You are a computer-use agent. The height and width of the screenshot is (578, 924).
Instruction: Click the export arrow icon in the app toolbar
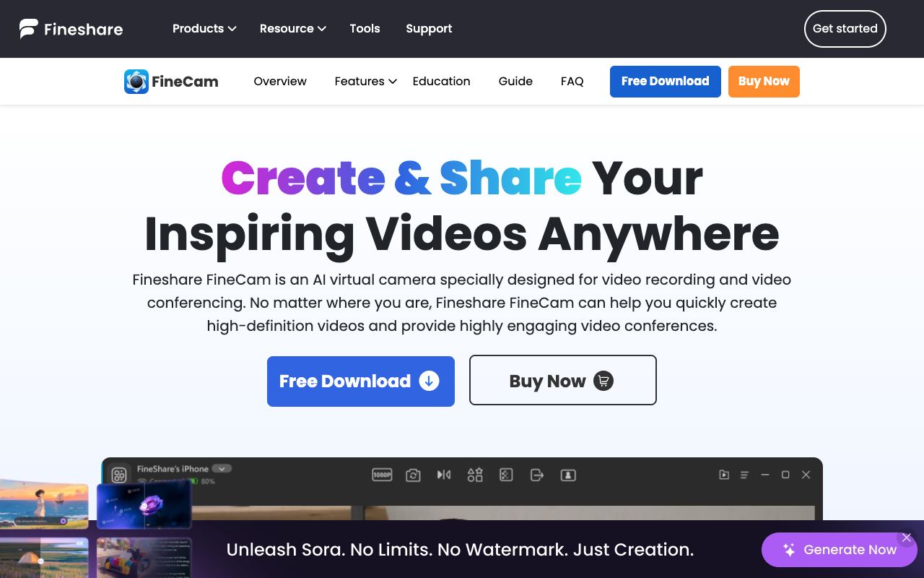537,475
